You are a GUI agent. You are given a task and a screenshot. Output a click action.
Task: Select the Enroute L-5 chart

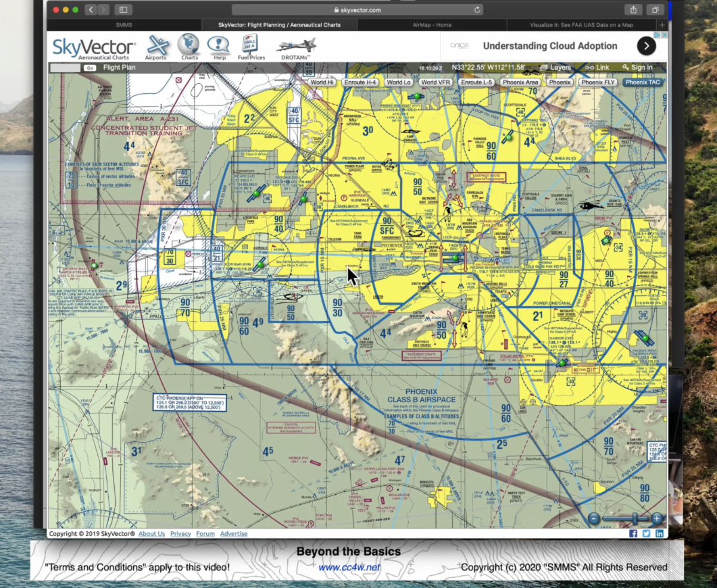[476, 82]
